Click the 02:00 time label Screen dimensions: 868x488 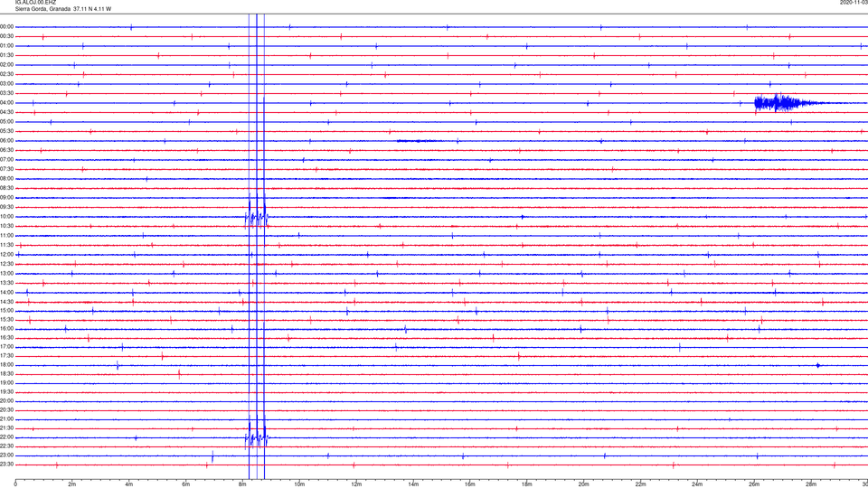click(x=6, y=65)
